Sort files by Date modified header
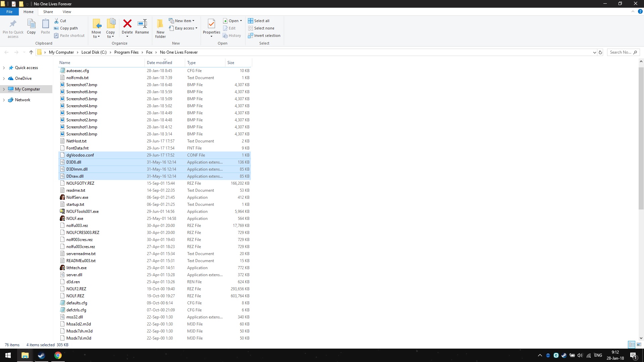The image size is (644, 362). tap(165, 63)
